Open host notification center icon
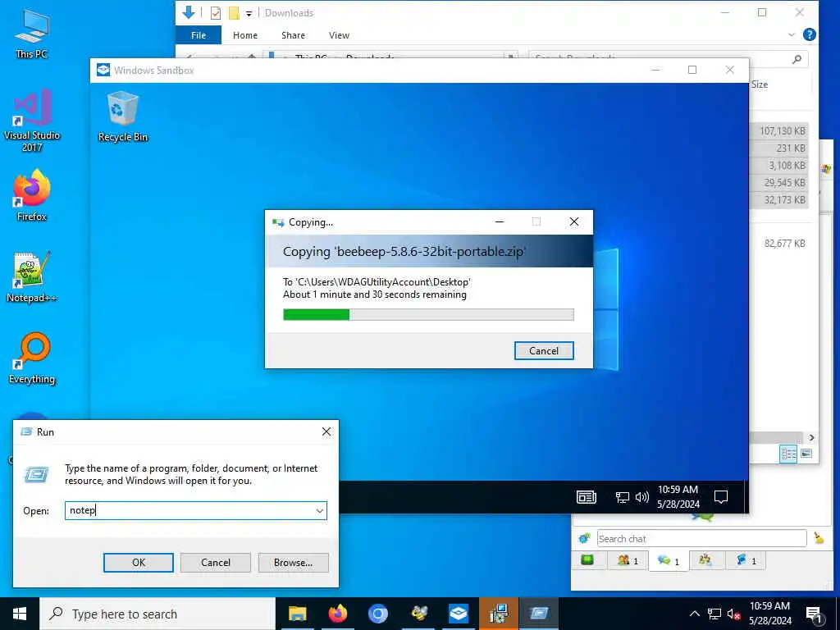The width and height of the screenshot is (840, 630). click(x=815, y=614)
